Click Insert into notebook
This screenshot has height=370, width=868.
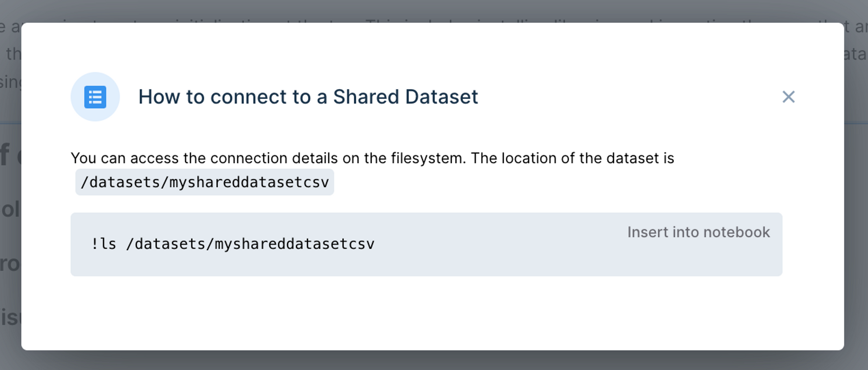[698, 232]
